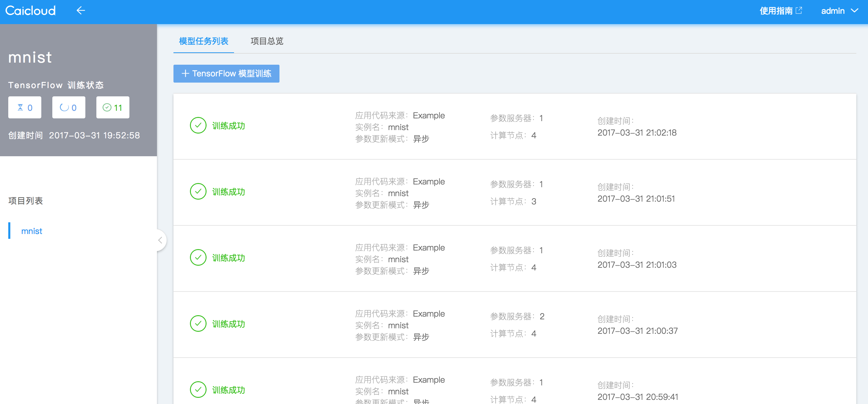Select the 模型任务列表 tab
868x404 pixels.
tap(203, 41)
